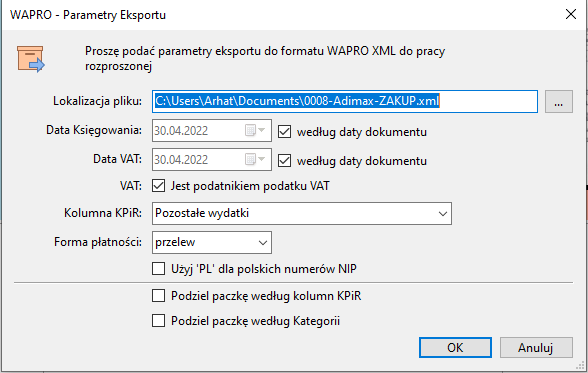588x373 pixels.
Task: Click the Data Księgowania date field
Action: (x=212, y=130)
